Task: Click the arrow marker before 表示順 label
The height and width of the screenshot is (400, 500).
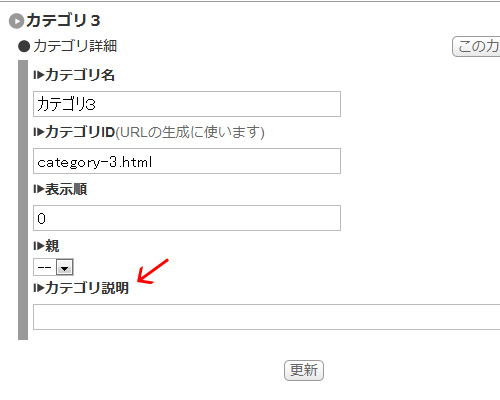Action: (39, 189)
